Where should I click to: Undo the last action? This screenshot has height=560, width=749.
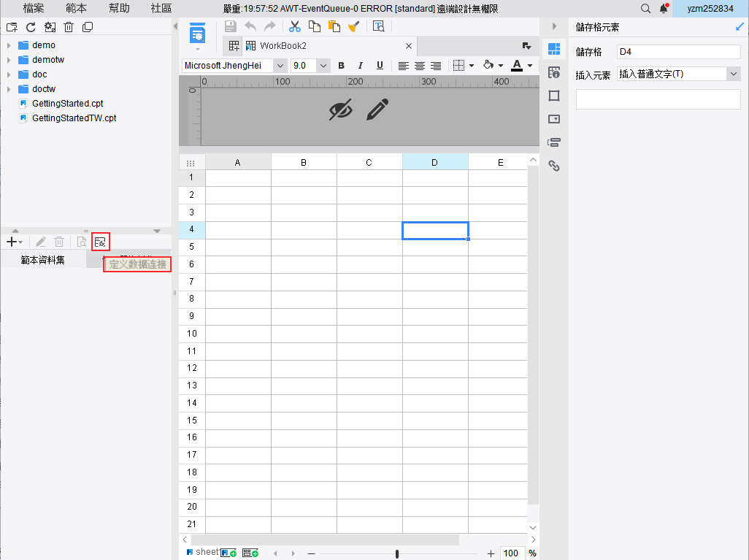click(250, 27)
